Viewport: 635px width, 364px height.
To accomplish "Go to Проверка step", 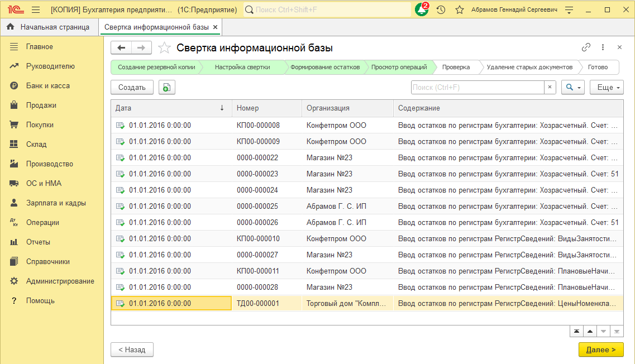I will coord(456,67).
